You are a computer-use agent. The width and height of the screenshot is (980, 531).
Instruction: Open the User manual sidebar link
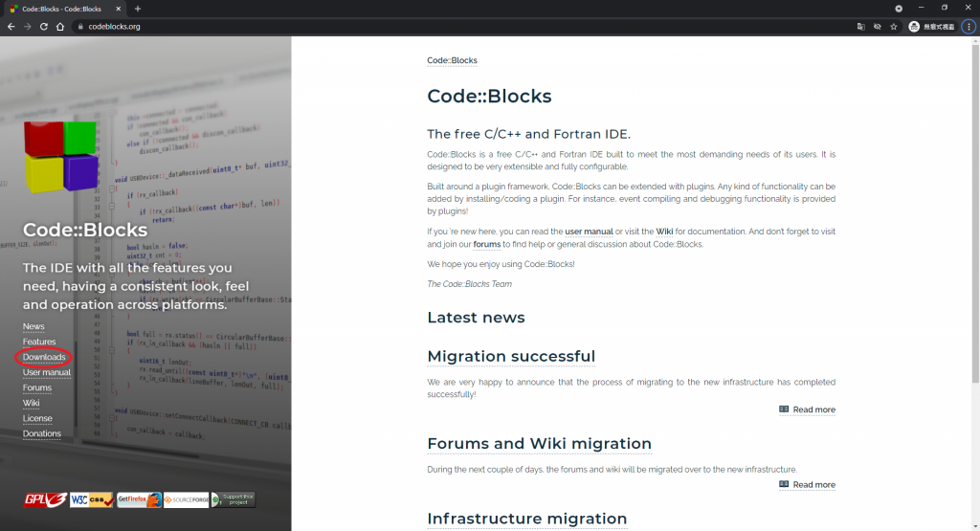(x=47, y=372)
